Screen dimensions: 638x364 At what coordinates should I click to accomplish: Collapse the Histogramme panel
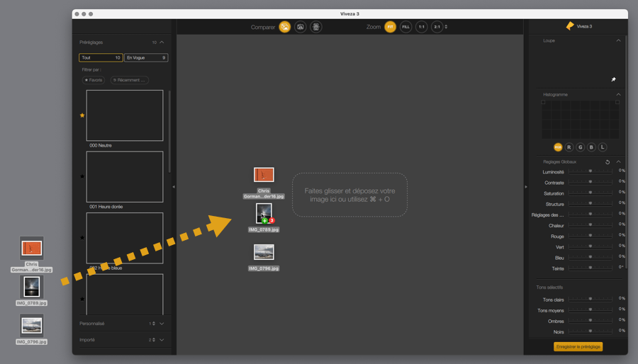click(618, 94)
